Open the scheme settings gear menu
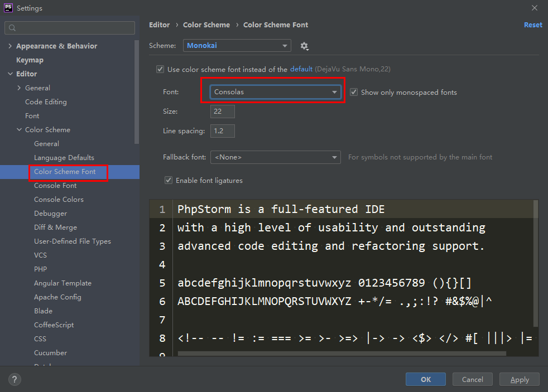The height and width of the screenshot is (392, 548). (305, 46)
